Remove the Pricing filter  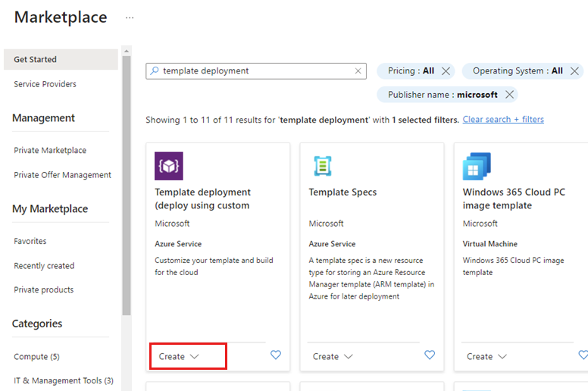click(x=446, y=70)
